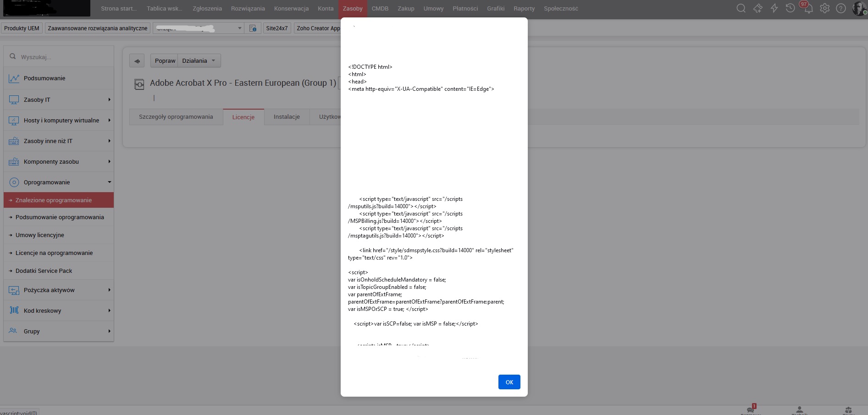Open the recent items history icon
Viewport: 868px width, 415px height.
pyautogui.click(x=790, y=8)
